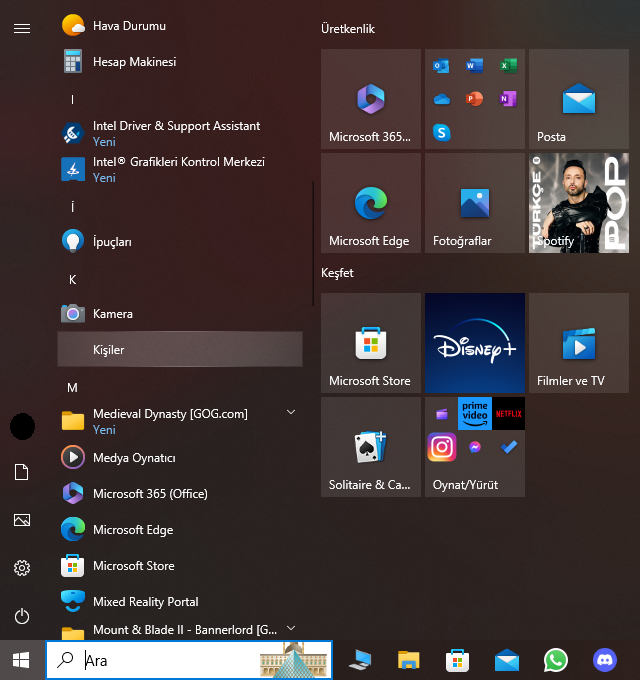Click the Microsoft Store tile

(x=371, y=343)
